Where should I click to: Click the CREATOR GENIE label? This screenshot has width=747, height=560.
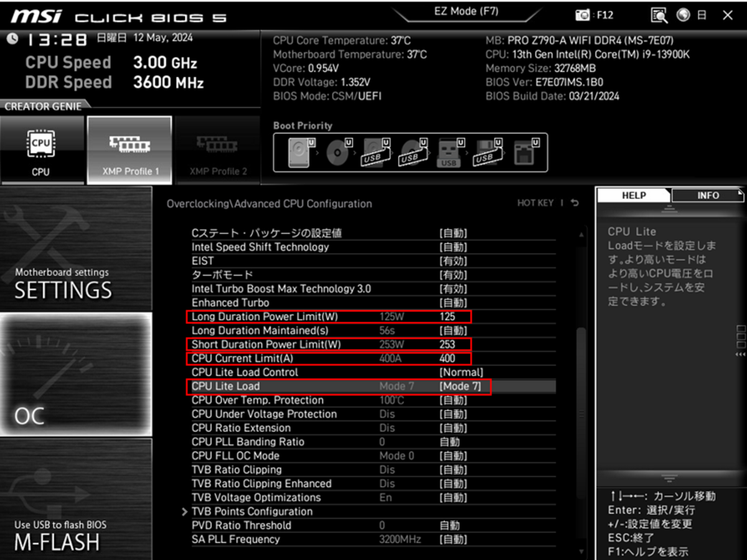pyautogui.click(x=43, y=106)
